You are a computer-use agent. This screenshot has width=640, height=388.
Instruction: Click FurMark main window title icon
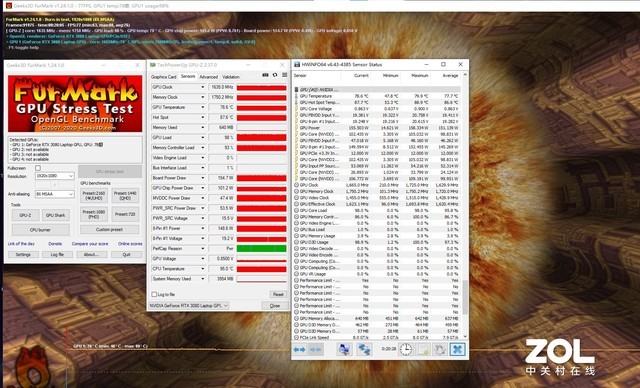[x=8, y=6]
